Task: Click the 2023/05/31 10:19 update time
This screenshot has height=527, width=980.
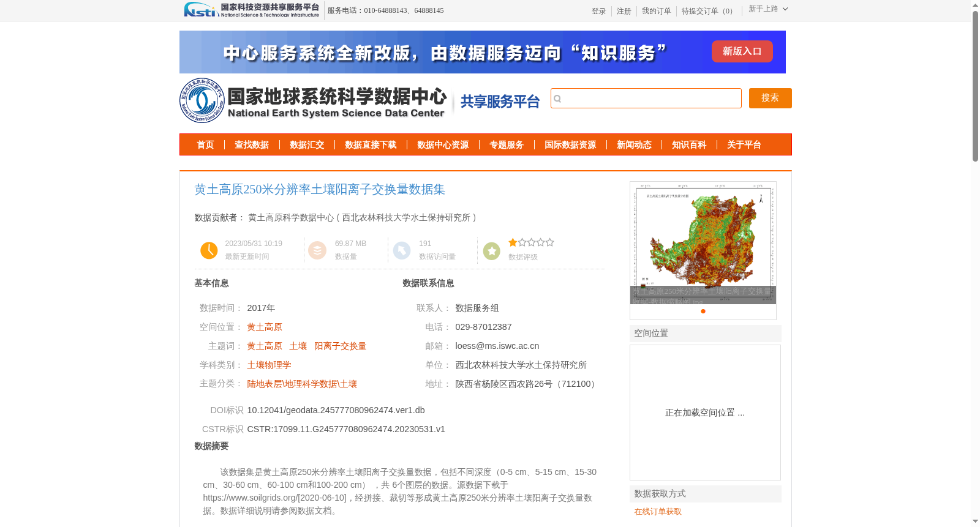Action: 254,244
